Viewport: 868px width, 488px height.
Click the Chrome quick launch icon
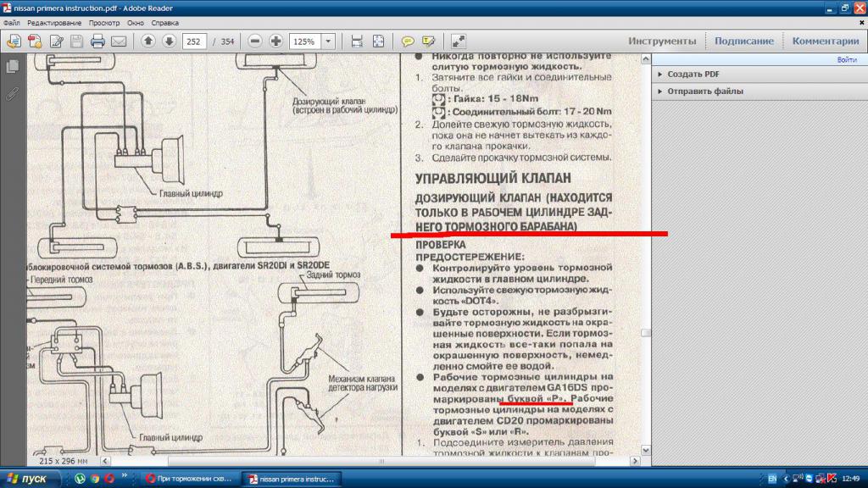click(95, 479)
